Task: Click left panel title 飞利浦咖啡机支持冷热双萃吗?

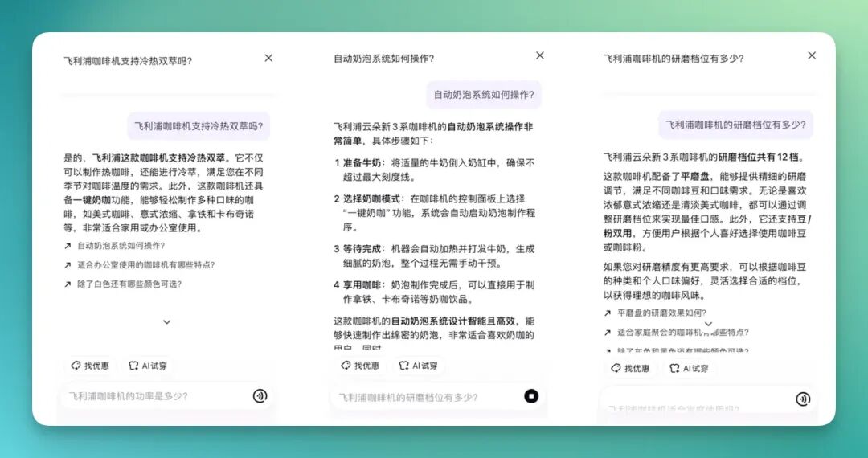Action: coord(128,61)
